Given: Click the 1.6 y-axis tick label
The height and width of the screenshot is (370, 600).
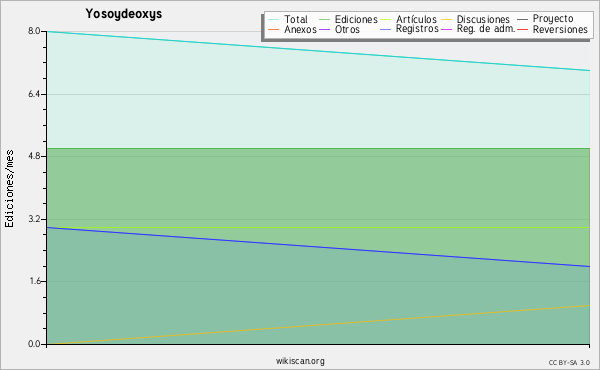Looking at the screenshot, I should pyautogui.click(x=34, y=281).
